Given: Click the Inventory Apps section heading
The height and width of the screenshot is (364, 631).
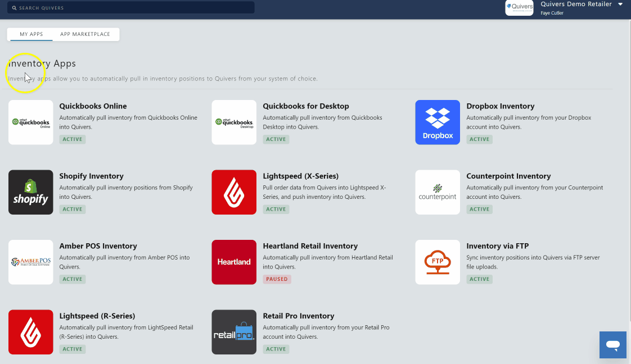Looking at the screenshot, I should [x=42, y=63].
